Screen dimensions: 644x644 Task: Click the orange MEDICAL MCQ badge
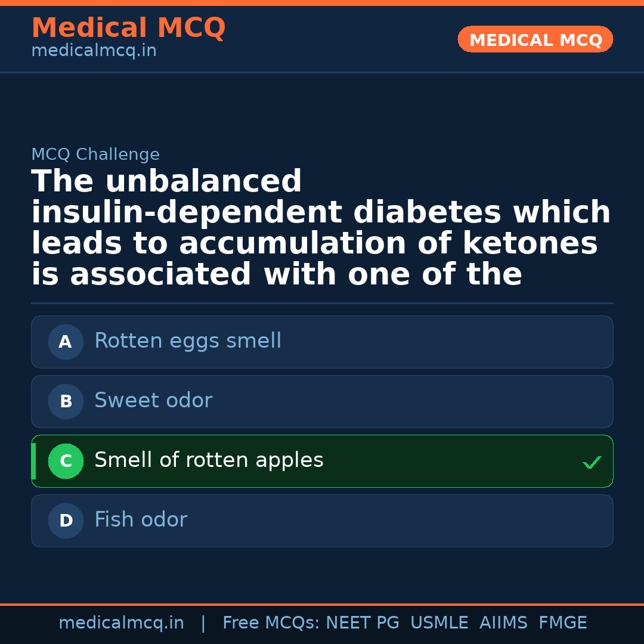pos(535,40)
